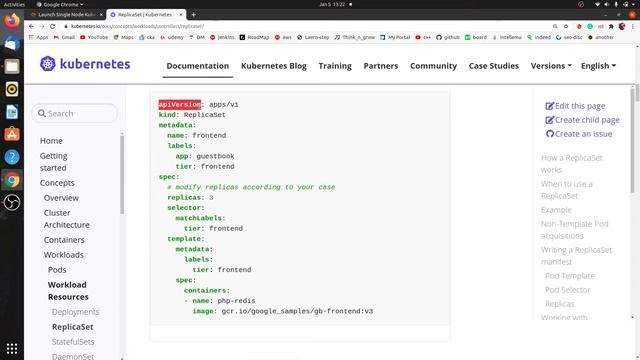This screenshot has width=640, height=360.
Task: Open Getting started in the sidebar
Action: (x=53, y=162)
